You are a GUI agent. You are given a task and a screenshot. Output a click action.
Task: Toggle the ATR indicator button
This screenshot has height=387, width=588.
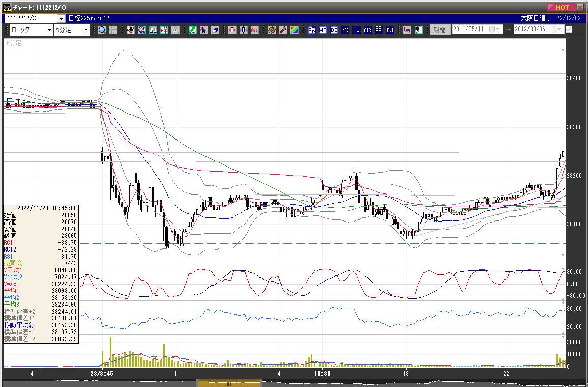coord(367,30)
